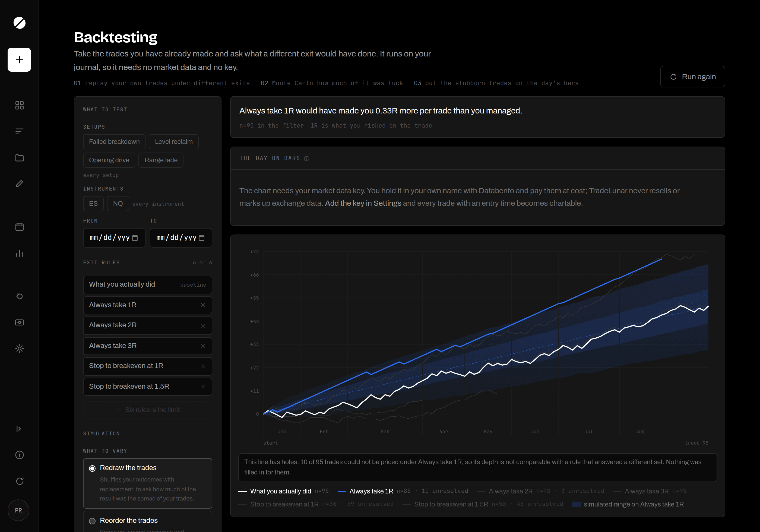The image size is (760, 532).
Task: Click the simulated range on Always take 1R swatch
Action: (576, 504)
